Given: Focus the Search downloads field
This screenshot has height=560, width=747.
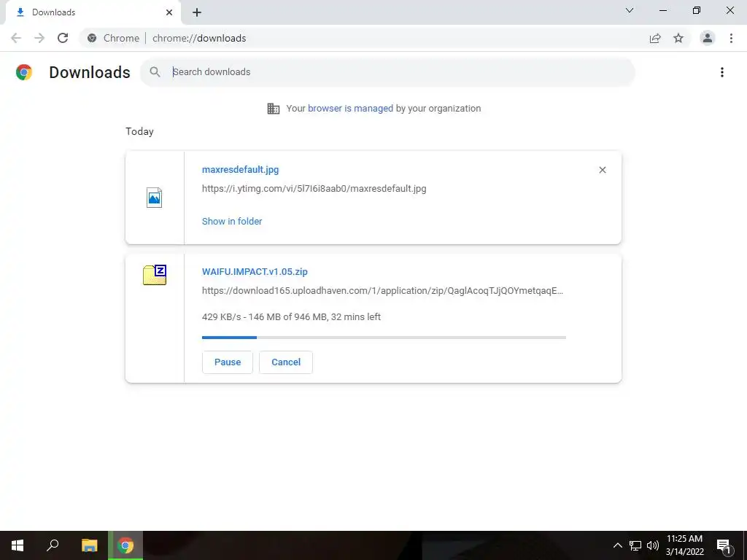Looking at the screenshot, I should coord(387,72).
